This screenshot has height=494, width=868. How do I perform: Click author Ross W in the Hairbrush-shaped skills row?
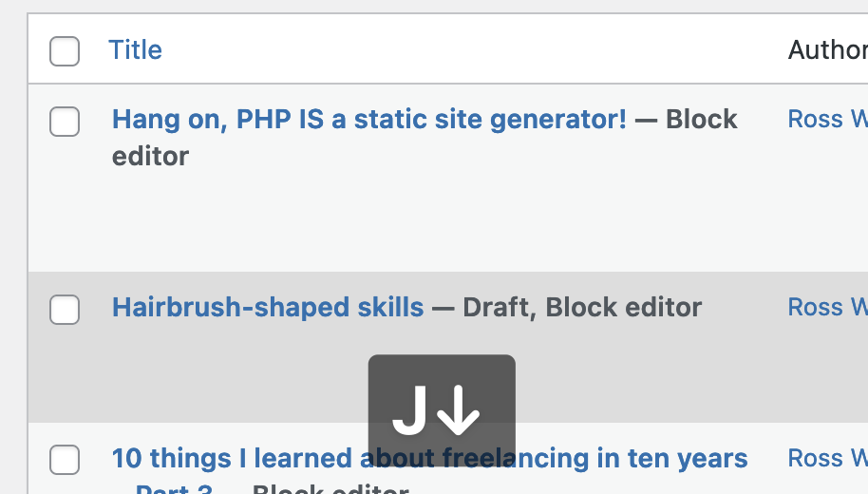826,308
